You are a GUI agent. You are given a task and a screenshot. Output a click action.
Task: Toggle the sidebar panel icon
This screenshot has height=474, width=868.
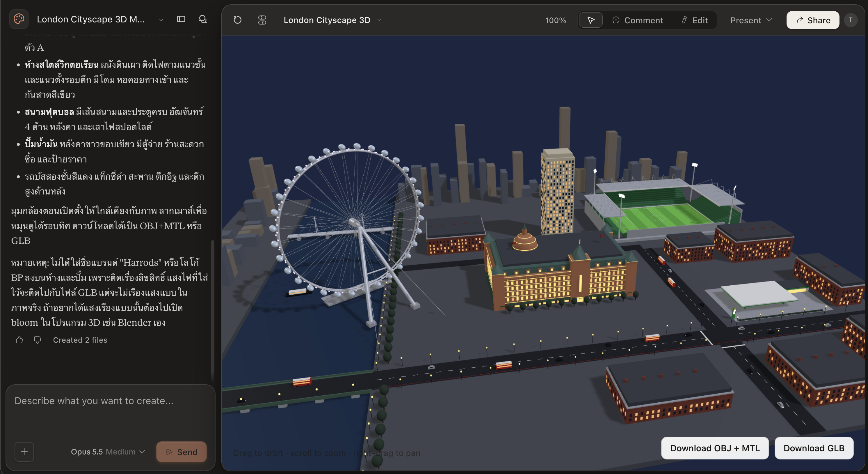point(181,19)
